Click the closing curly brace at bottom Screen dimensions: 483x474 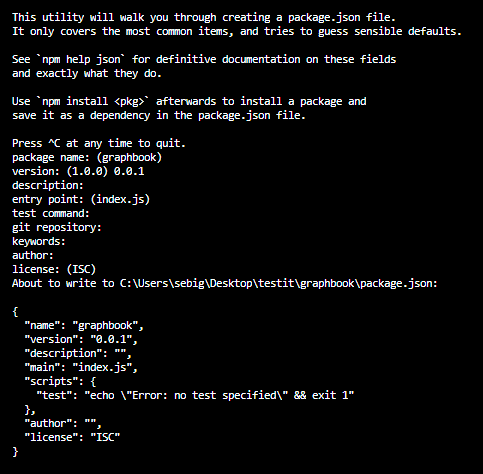[x=15, y=452]
